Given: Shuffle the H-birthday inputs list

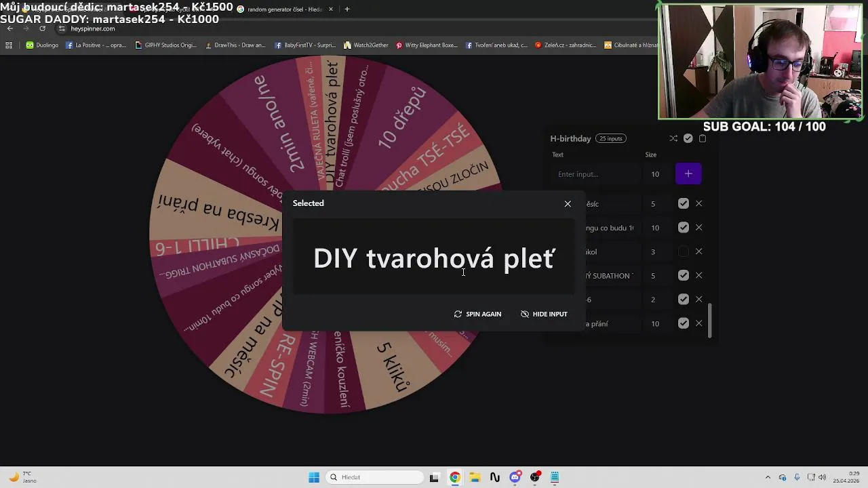Looking at the screenshot, I should pos(673,138).
